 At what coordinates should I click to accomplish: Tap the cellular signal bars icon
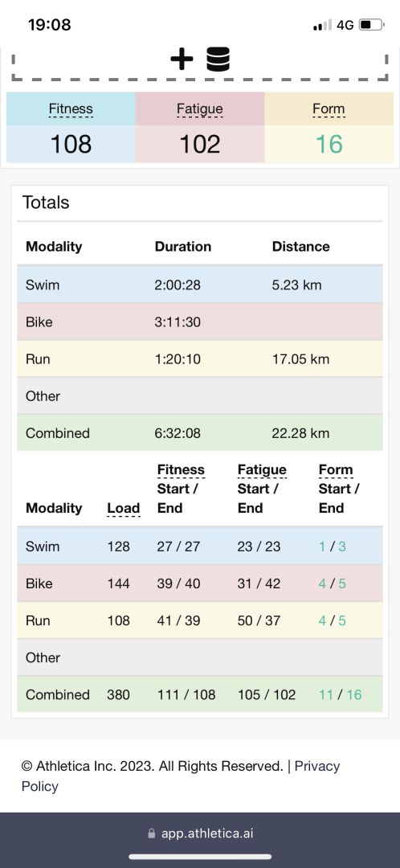click(x=322, y=25)
